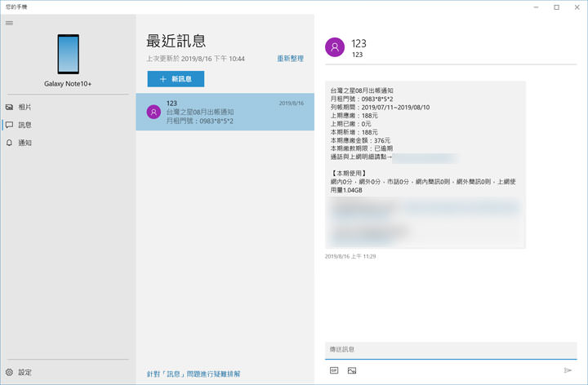
Task: Click the settings gear icon
Action: (9, 372)
